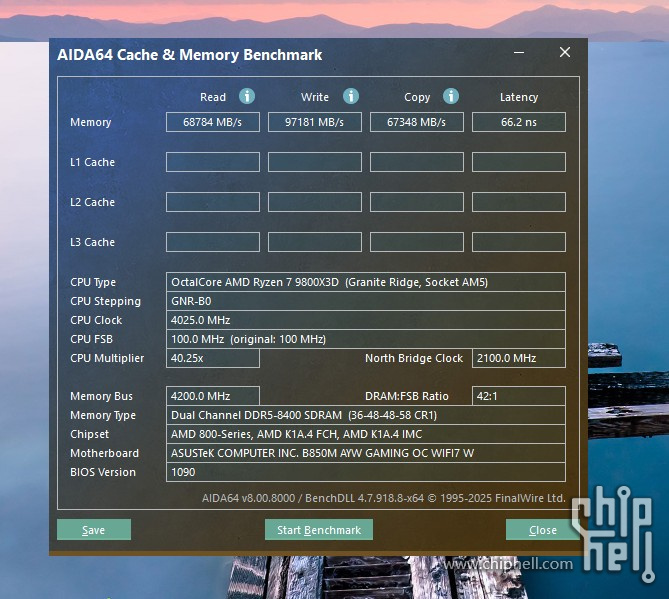This screenshot has height=599, width=669.
Task: Close the dialog using the Close button
Action: 543,530
